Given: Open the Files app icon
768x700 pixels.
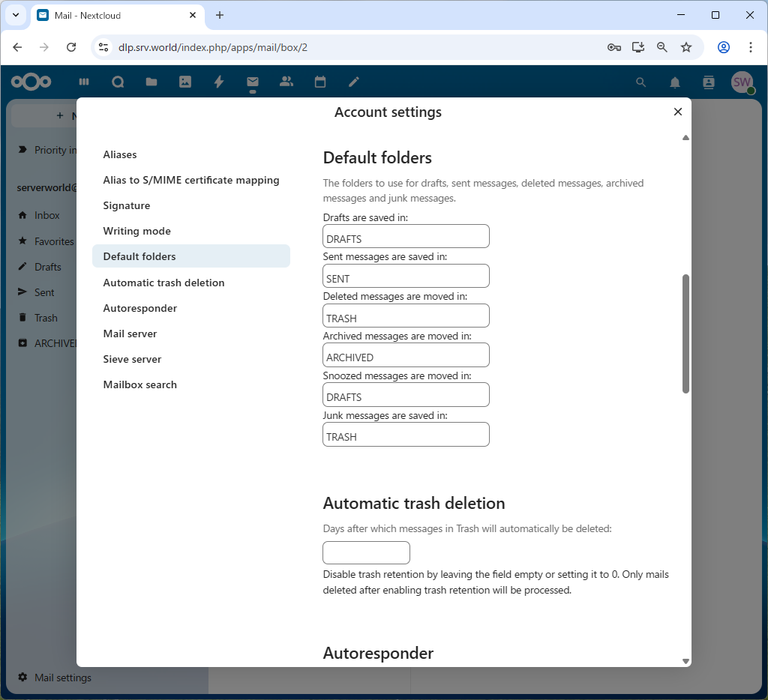Looking at the screenshot, I should 151,82.
